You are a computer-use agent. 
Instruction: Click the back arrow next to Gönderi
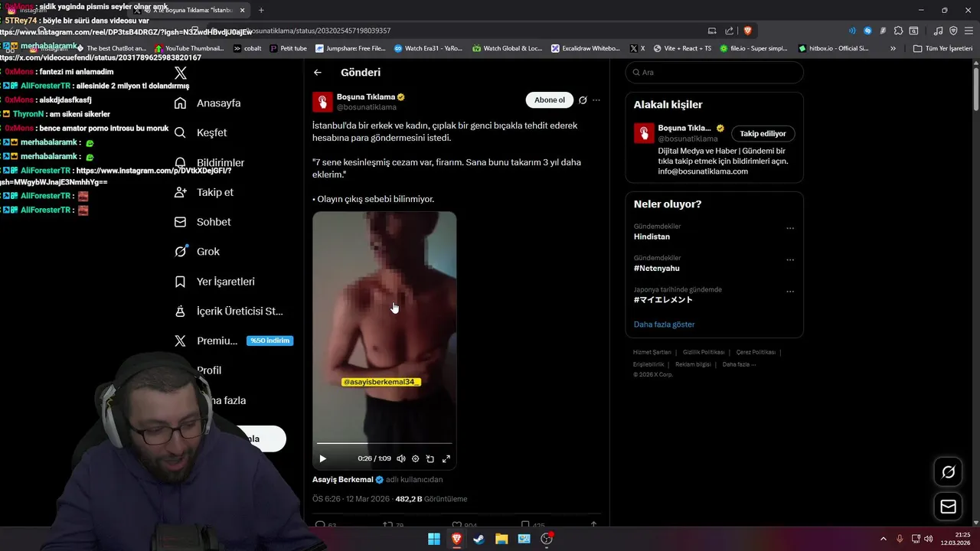[x=318, y=73]
